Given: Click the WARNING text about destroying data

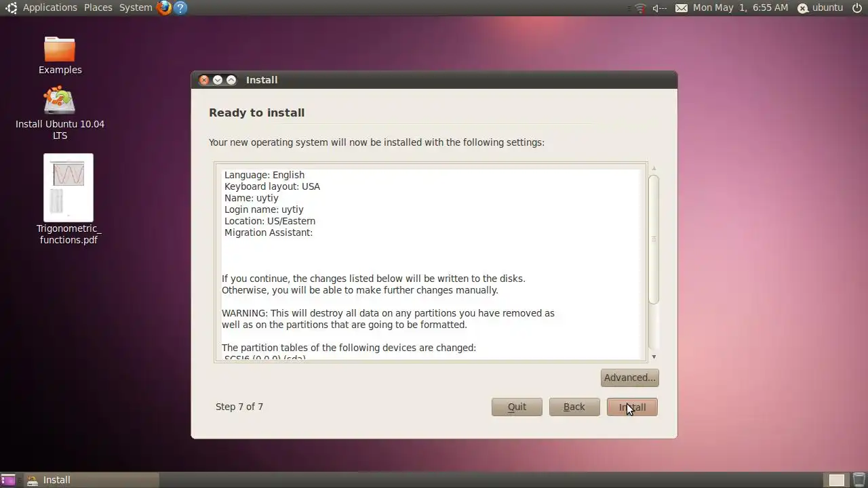Looking at the screenshot, I should (x=388, y=319).
